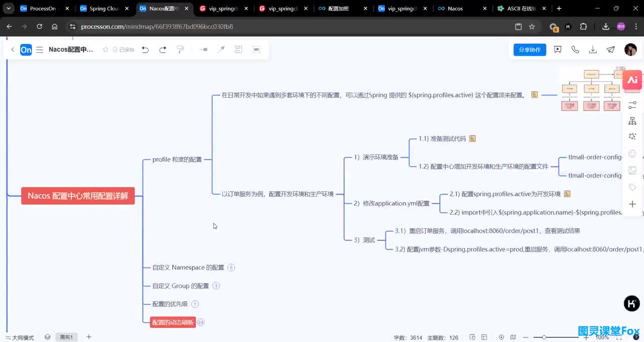Select the 1）演示环境准备 node

pos(376,157)
